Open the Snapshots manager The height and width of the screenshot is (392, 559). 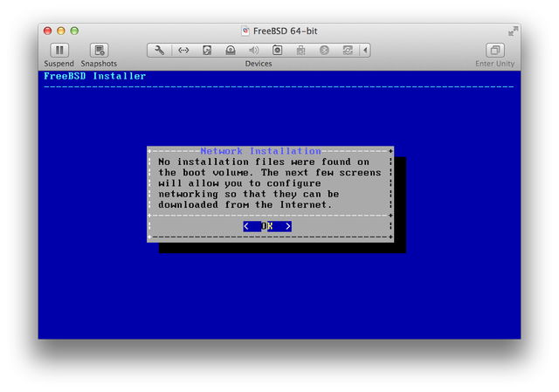tap(99, 51)
